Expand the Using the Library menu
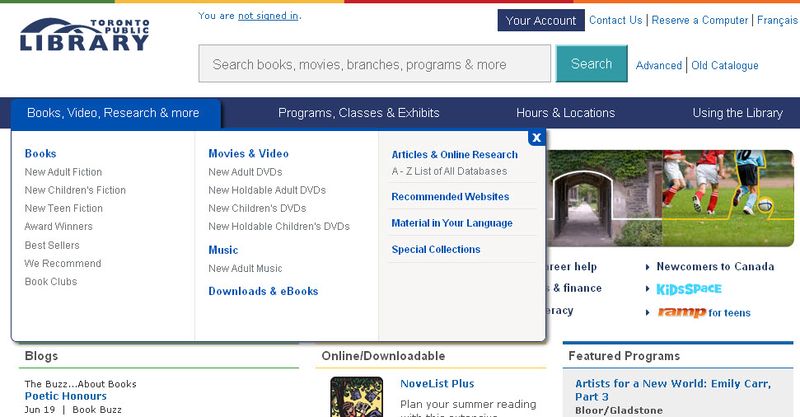 click(x=737, y=113)
